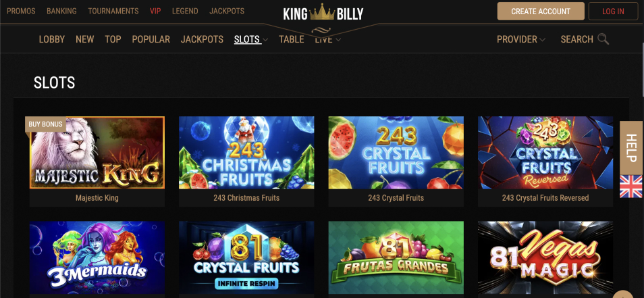The image size is (644, 298).
Task: Open the VIP link in top menu
Action: pyautogui.click(x=155, y=11)
